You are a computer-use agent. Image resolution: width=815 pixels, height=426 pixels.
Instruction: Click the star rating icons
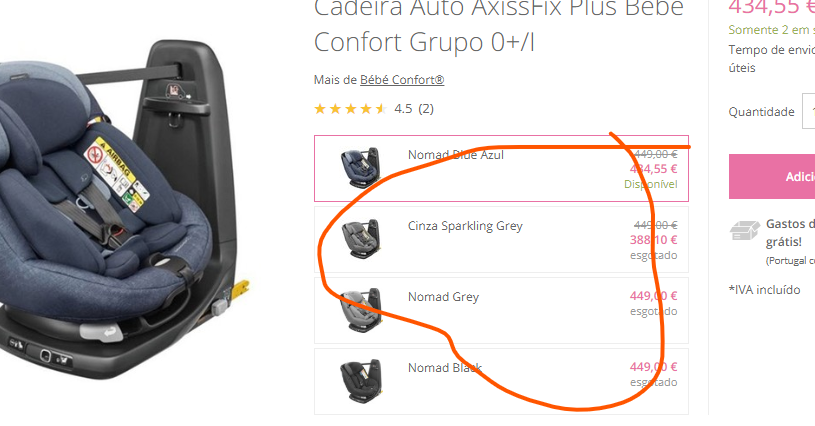click(x=350, y=109)
